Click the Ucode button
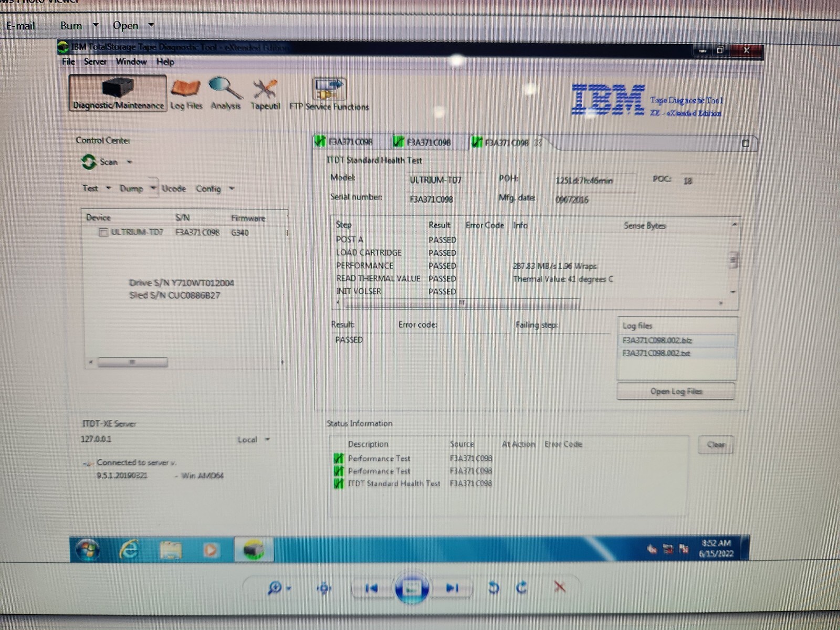Image resolution: width=840 pixels, height=630 pixels. coord(174,188)
